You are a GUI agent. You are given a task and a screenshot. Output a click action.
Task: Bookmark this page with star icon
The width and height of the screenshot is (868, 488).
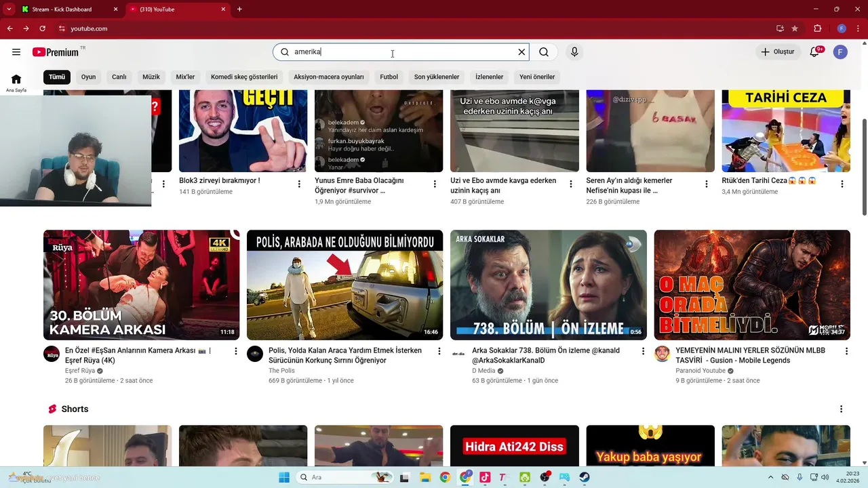[795, 28]
